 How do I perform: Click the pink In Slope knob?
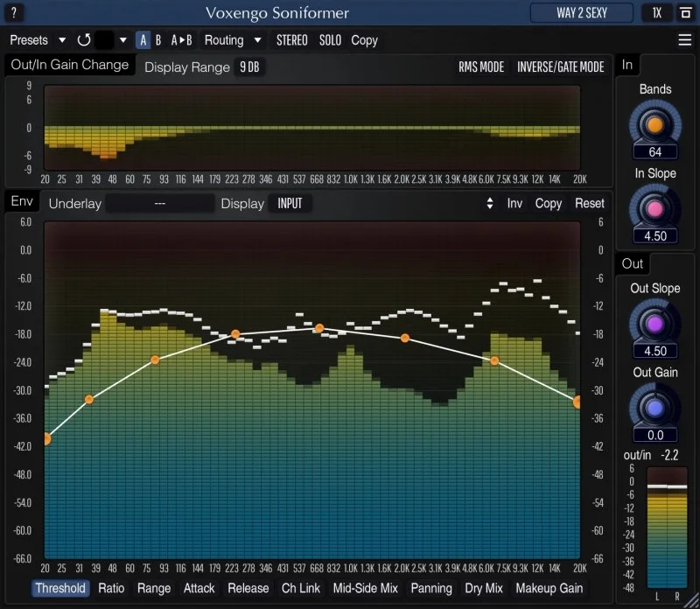point(654,209)
